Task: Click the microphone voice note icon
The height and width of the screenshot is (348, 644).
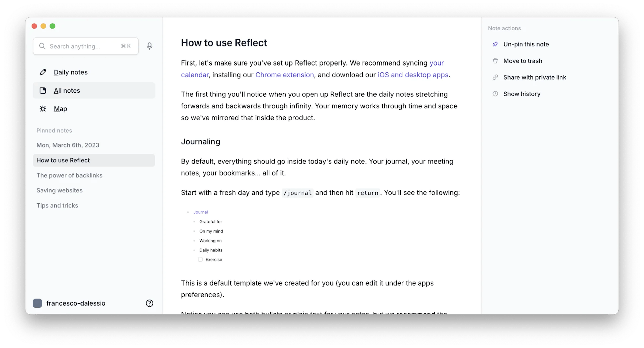Action: point(149,46)
